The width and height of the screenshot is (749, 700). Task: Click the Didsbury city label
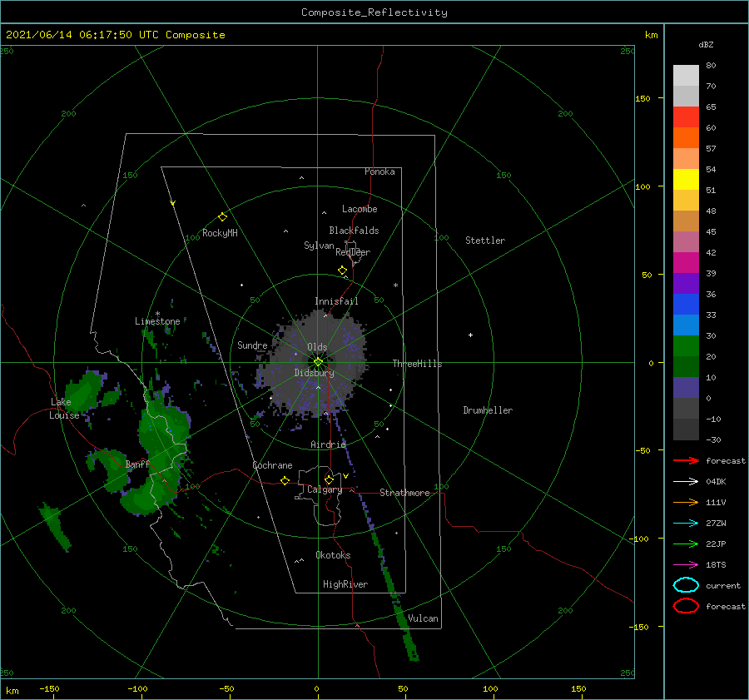pyautogui.click(x=315, y=373)
